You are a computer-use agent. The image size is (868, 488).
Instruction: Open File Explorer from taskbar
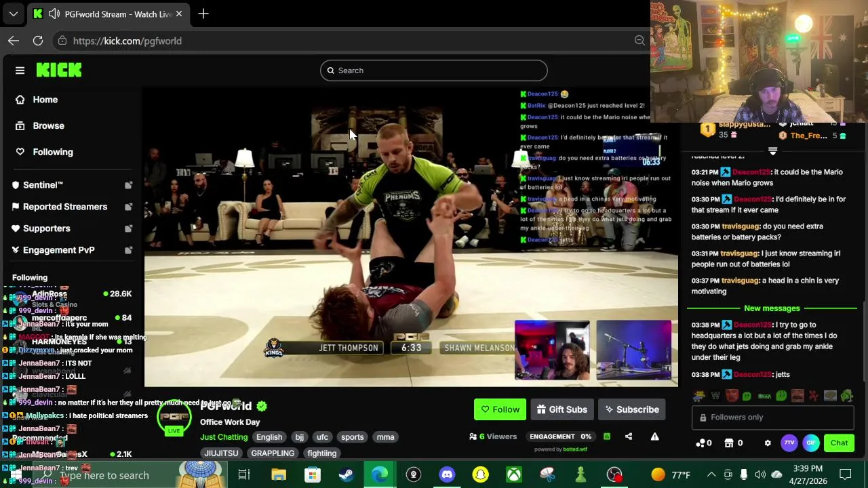coord(279,474)
